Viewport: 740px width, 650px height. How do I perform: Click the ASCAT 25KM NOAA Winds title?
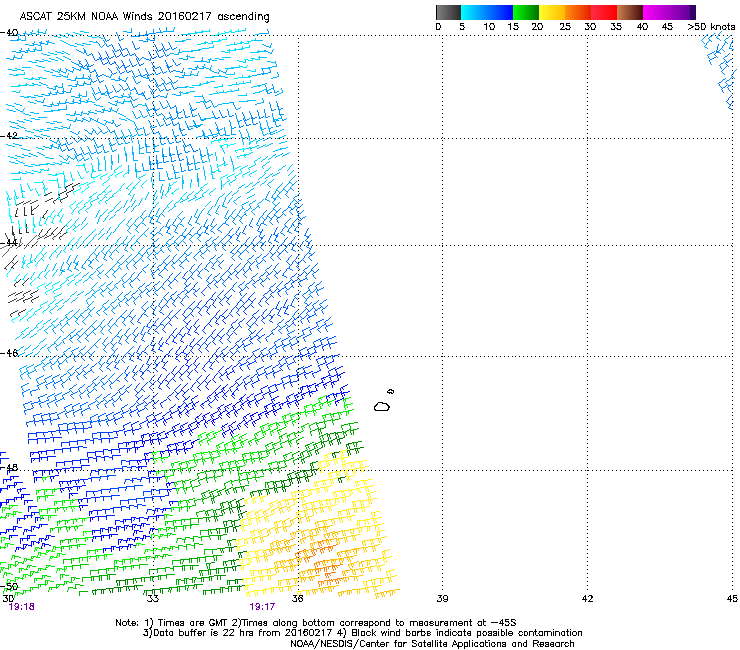point(144,17)
